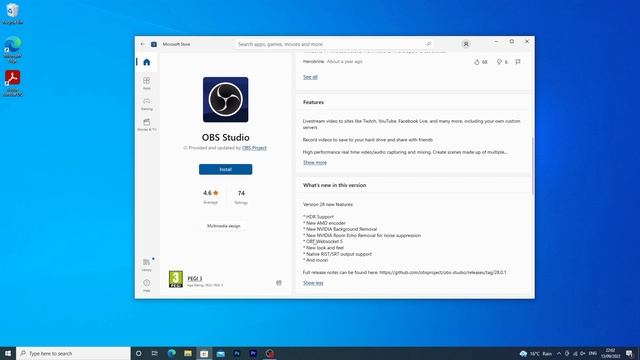Click the search magnifier icon in Store
The image size is (640, 360).
coord(429,44)
